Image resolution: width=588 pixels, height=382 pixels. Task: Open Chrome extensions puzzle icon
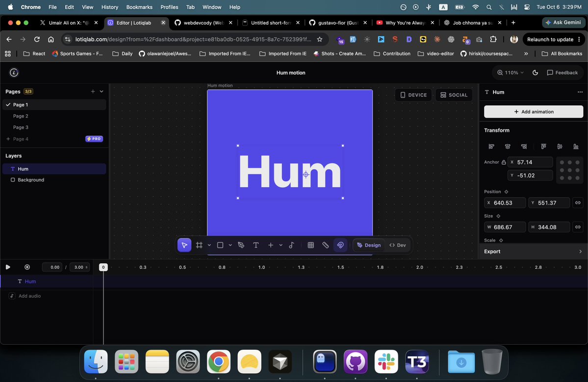(x=493, y=39)
